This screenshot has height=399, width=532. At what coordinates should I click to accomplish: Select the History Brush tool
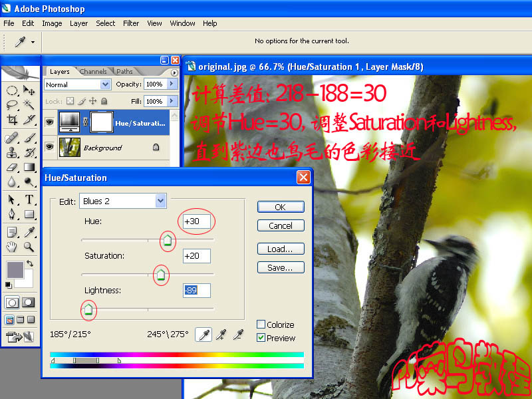(29, 153)
